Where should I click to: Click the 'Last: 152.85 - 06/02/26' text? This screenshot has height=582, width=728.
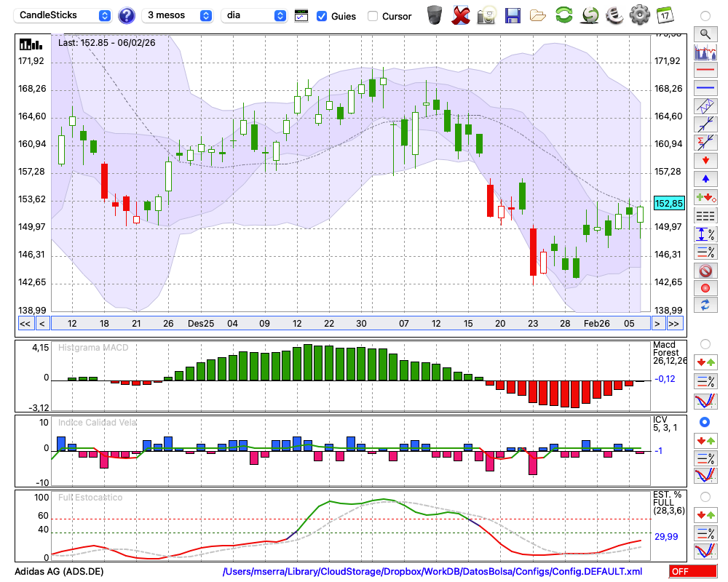(106, 43)
